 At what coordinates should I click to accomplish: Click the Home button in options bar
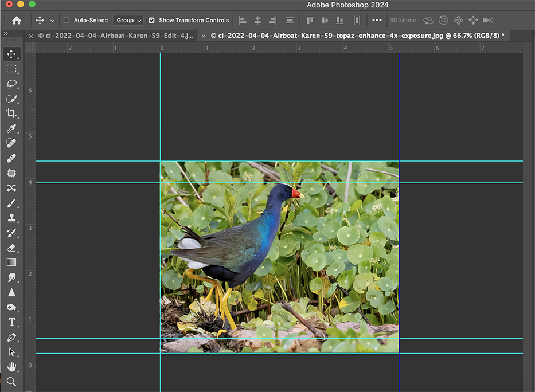[17, 21]
